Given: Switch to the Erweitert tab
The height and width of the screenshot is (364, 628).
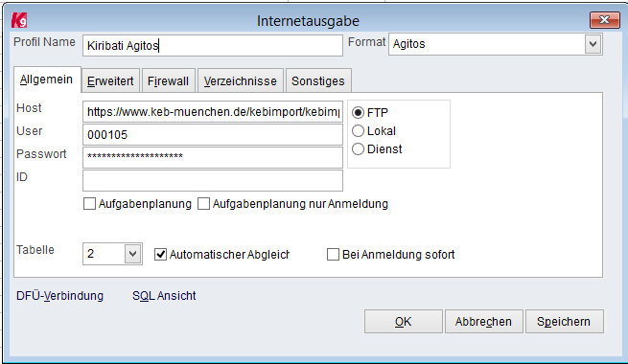Looking at the screenshot, I should 110,80.
